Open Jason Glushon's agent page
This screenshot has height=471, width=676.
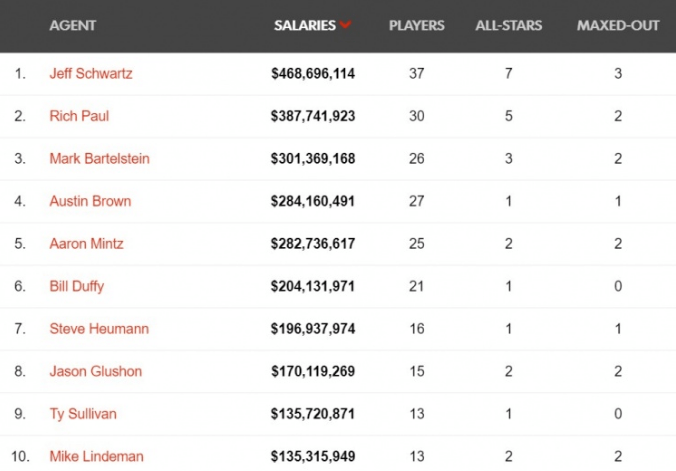click(x=96, y=371)
